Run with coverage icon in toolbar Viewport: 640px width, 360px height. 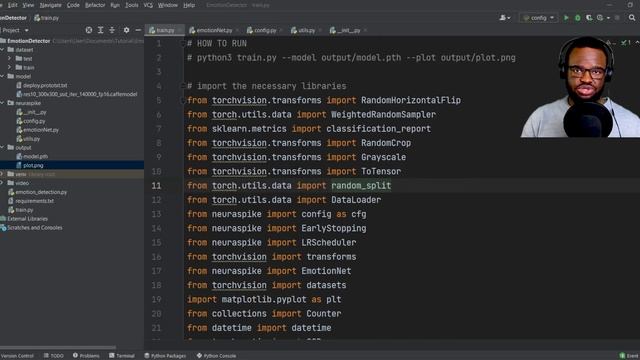pos(589,18)
